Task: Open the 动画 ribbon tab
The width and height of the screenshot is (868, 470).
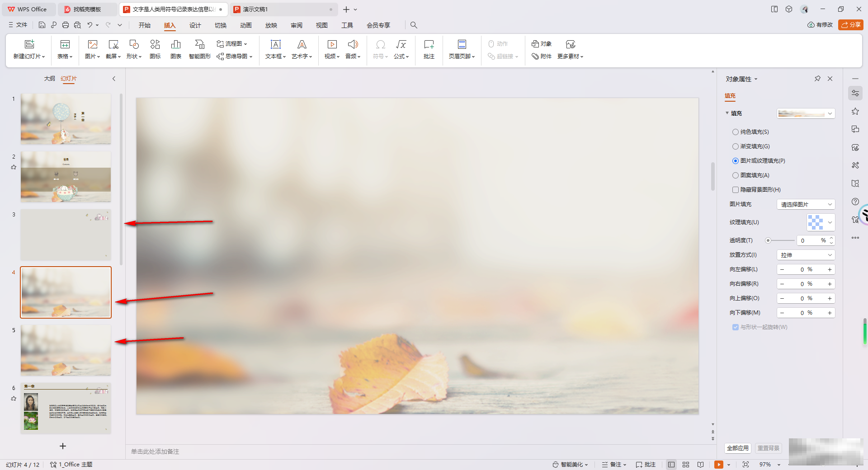Action: (245, 25)
